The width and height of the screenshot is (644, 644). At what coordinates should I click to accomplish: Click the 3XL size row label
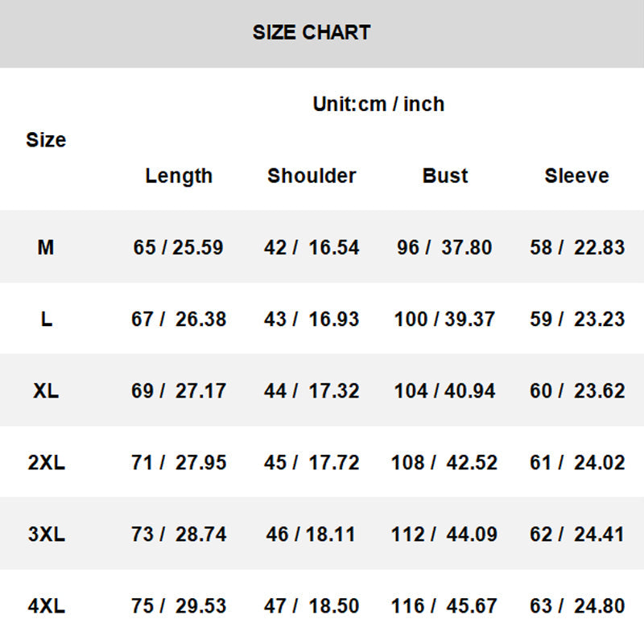pyautogui.click(x=46, y=534)
